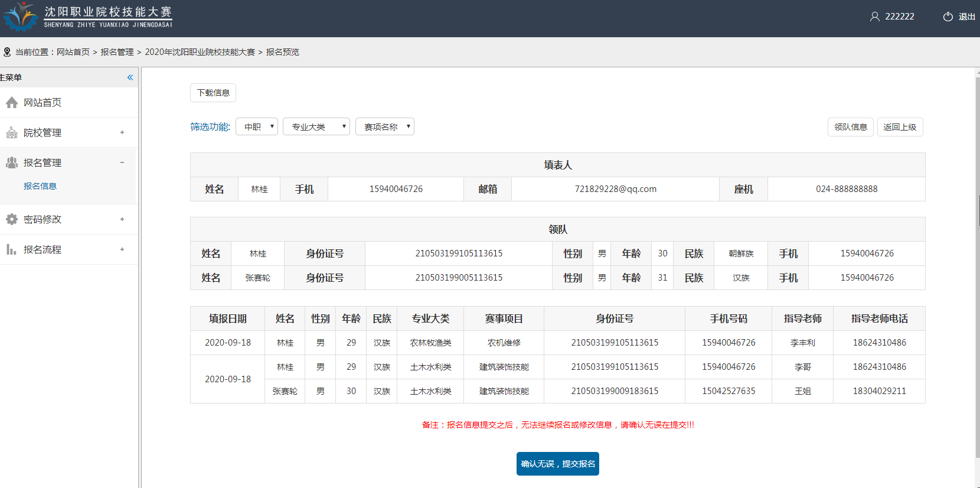Viewport: 980px width, 488px height.
Task: Click 退出 to log out
Action: click(967, 17)
